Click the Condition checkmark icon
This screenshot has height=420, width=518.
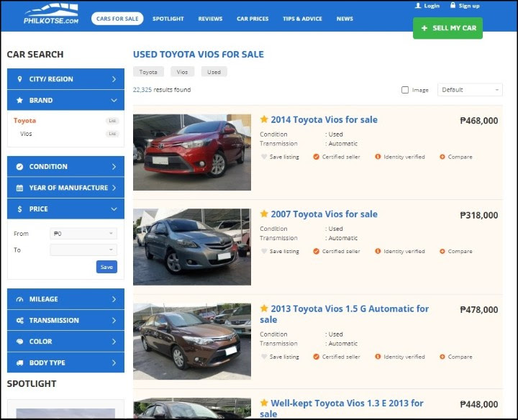[x=20, y=167]
